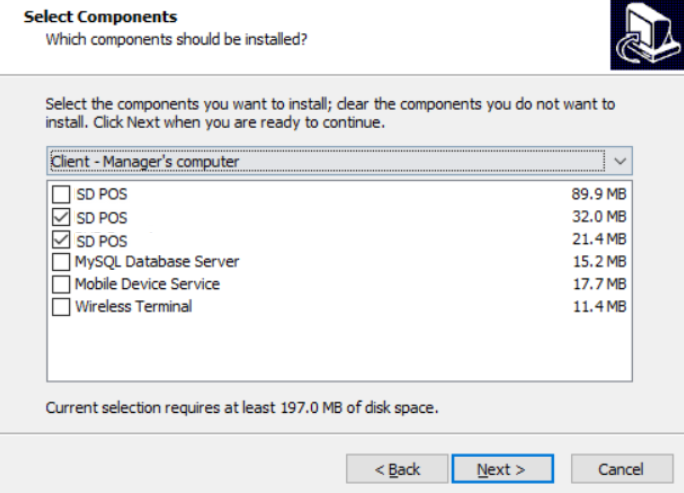Click empty area in the components list
Screen dimensions: 684x493
(340, 350)
